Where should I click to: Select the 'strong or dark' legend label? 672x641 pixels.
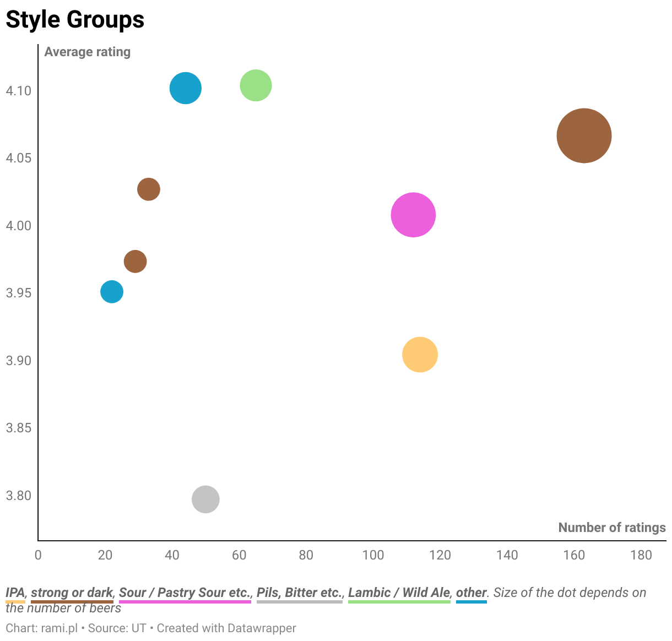72,593
